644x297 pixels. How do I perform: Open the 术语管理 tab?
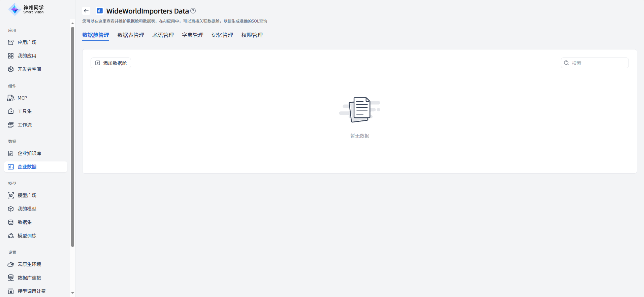point(163,35)
